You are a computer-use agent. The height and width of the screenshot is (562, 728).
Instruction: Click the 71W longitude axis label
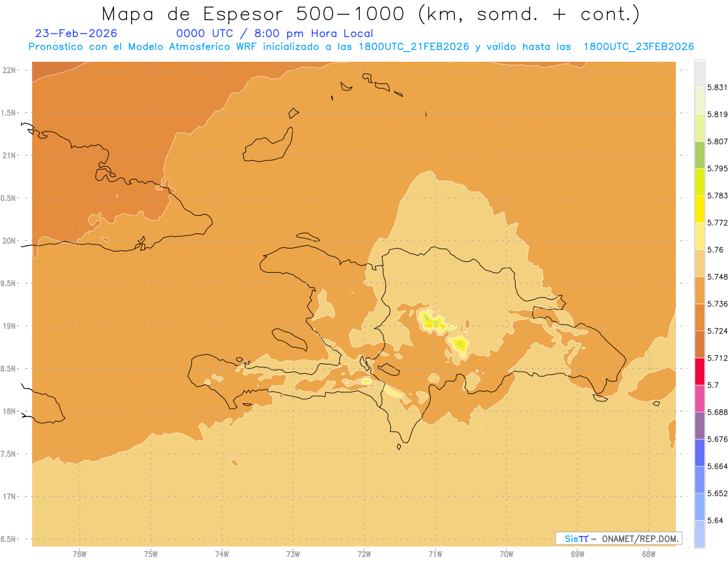tap(435, 554)
